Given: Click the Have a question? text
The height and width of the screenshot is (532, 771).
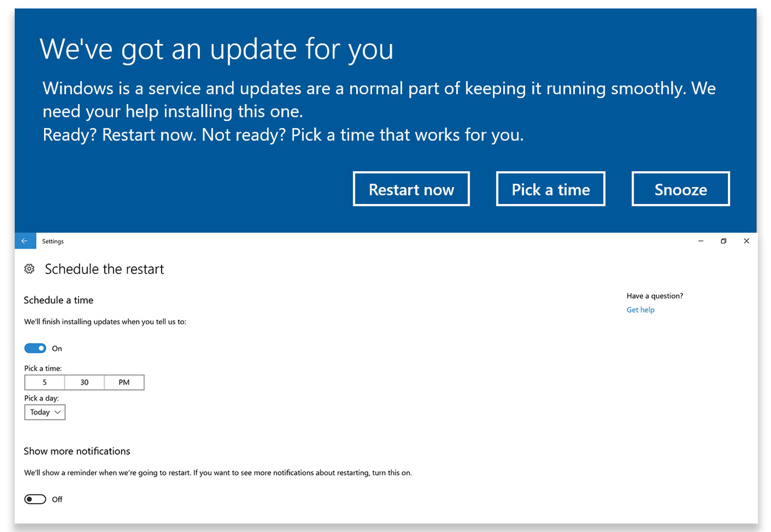Looking at the screenshot, I should coord(655,296).
